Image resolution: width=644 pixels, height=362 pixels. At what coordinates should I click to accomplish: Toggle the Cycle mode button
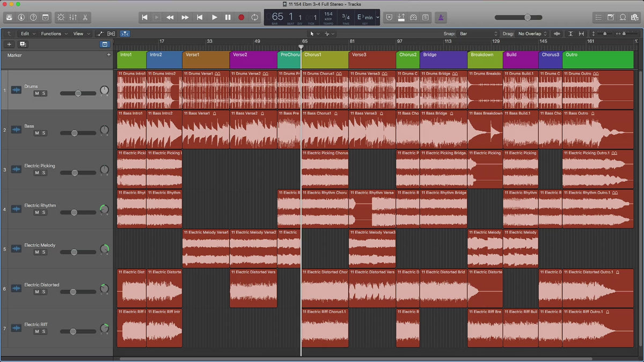tap(254, 17)
